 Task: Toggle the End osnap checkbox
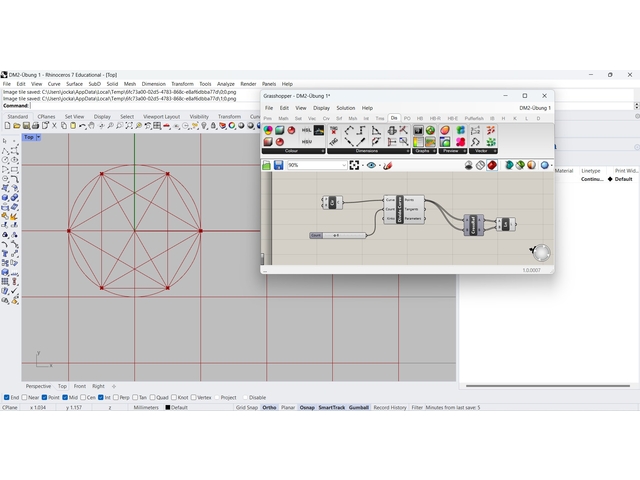coord(5,397)
